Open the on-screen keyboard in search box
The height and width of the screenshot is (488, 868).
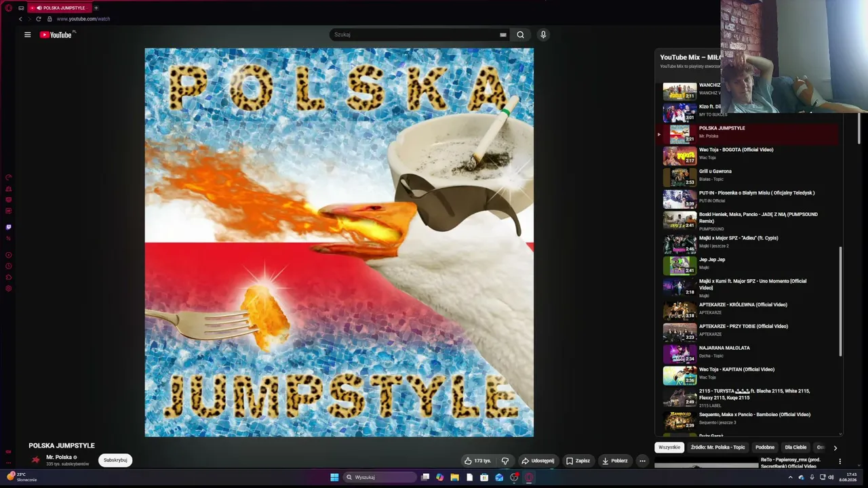(502, 35)
